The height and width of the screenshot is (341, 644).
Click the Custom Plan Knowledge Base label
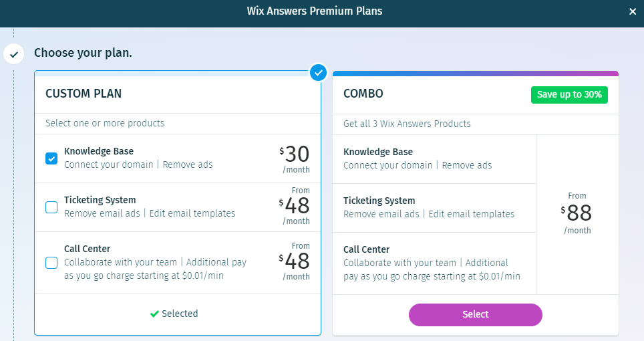pos(99,151)
